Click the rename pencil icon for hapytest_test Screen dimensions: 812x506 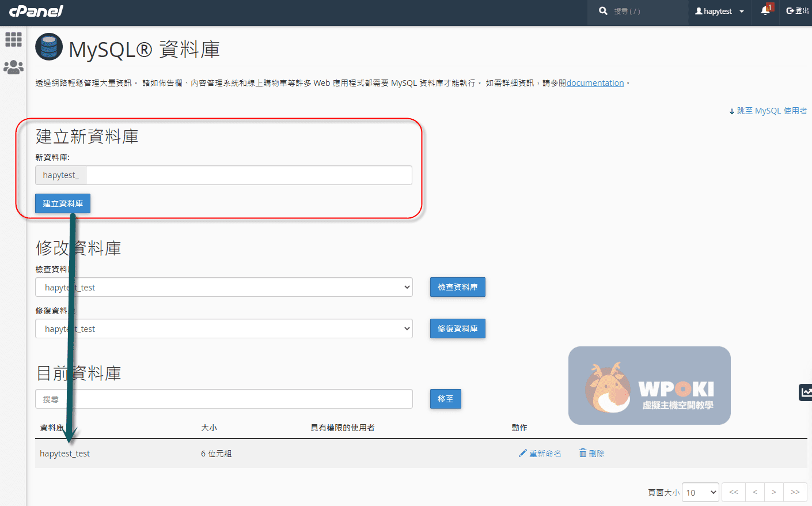coord(523,454)
